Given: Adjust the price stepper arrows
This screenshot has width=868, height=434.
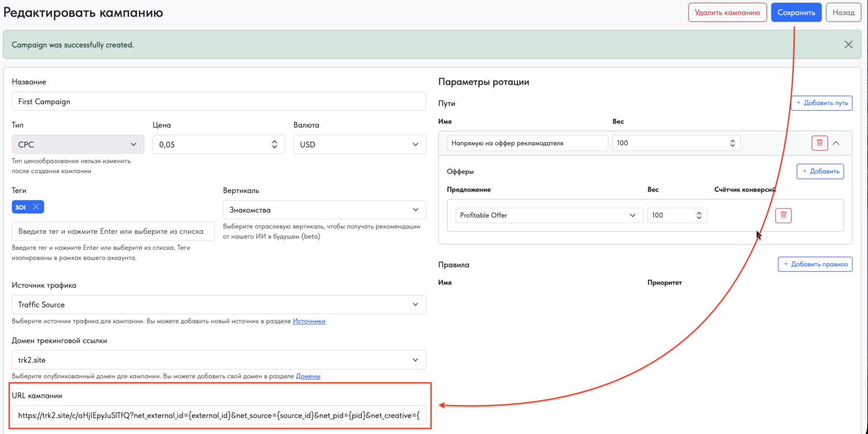Looking at the screenshot, I should click(274, 145).
